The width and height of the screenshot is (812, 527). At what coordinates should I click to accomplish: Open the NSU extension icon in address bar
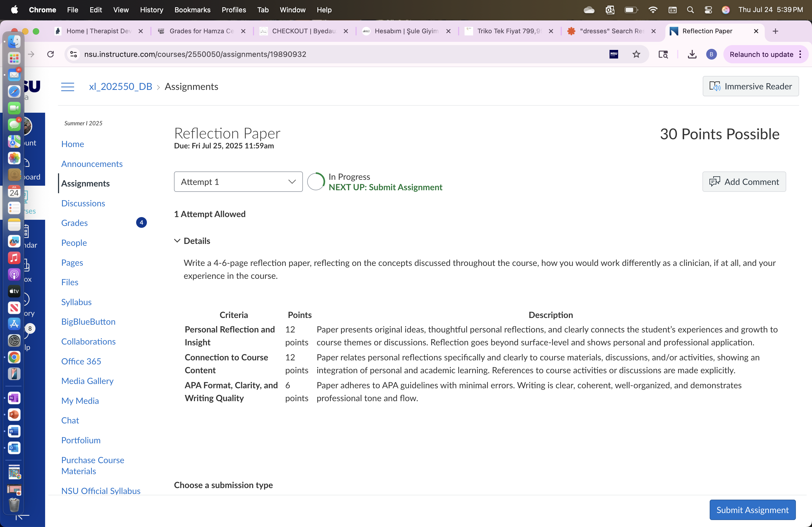(x=614, y=54)
